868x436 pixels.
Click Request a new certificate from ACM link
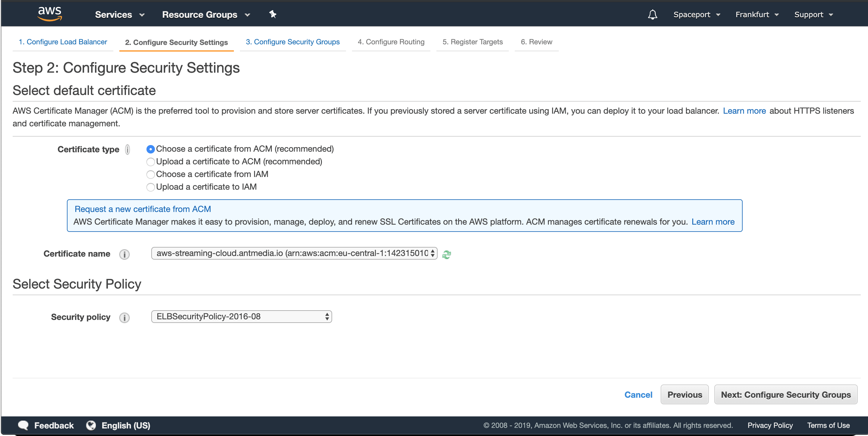point(143,209)
